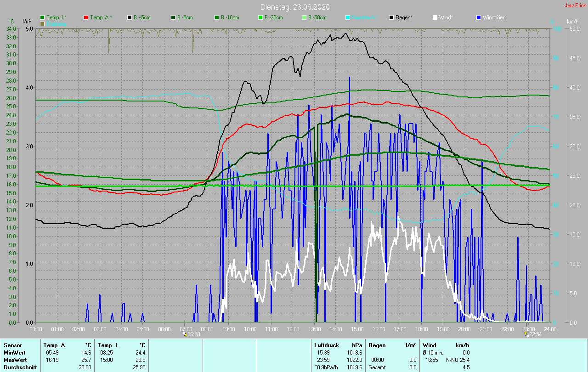The width and height of the screenshot is (588, 372).
Task: Click the '34.0' temperature axis value
Action: [10, 29]
